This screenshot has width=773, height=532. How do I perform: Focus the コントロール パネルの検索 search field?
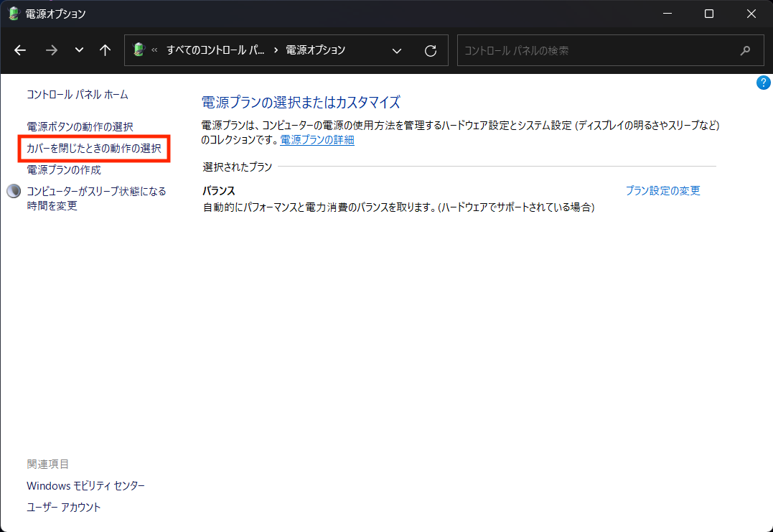(596, 50)
